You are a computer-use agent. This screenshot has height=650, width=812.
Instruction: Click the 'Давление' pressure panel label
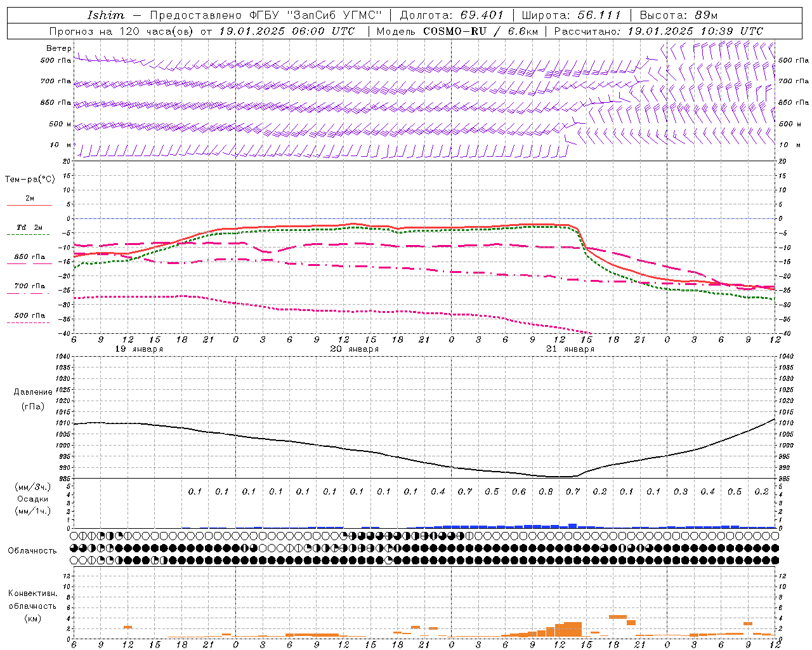click(33, 392)
